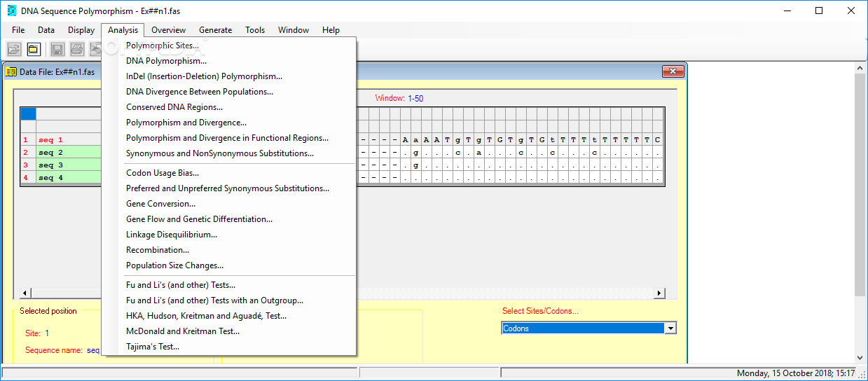Click the 'Window: 1-50' label

click(399, 99)
